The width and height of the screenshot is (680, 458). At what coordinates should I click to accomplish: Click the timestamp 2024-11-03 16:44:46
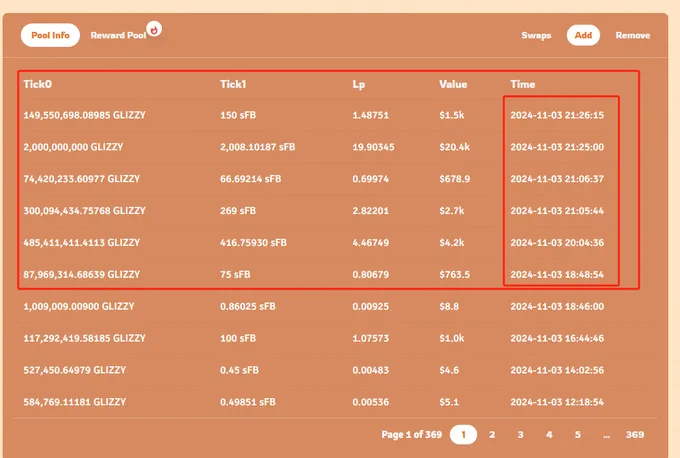tap(557, 338)
